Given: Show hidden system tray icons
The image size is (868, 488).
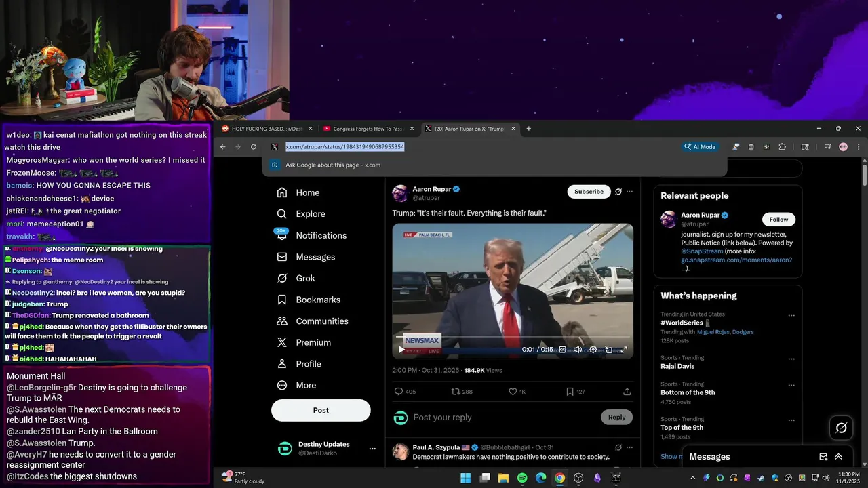Looking at the screenshot, I should (x=694, y=478).
